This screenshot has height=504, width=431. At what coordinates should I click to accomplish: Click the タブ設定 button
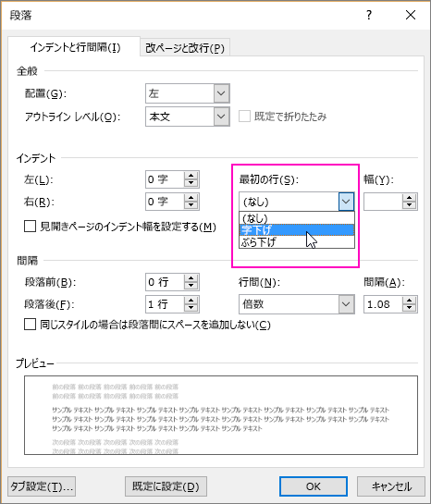point(42,486)
